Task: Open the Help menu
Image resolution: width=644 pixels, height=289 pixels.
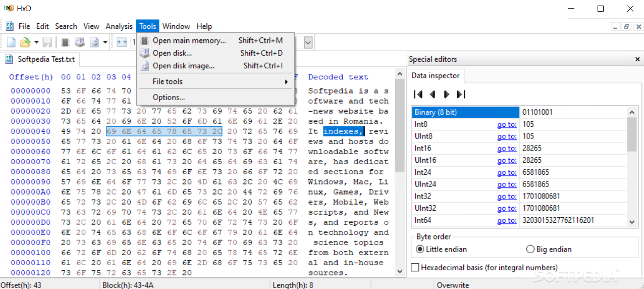Action: tap(204, 26)
